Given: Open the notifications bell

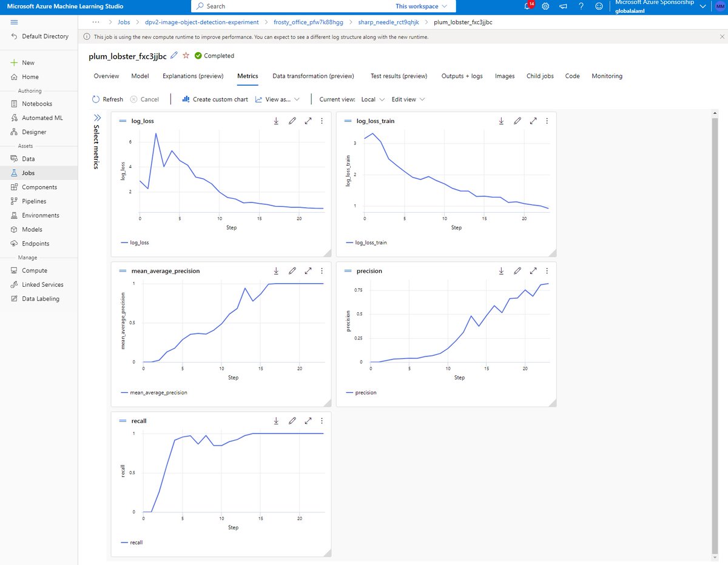Looking at the screenshot, I should pos(528,6).
